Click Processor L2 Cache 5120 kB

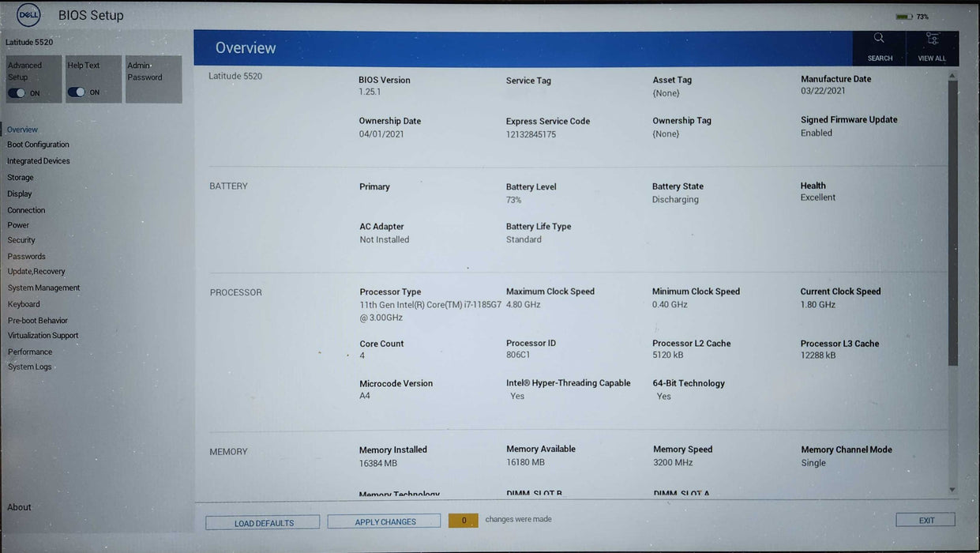[x=667, y=355]
